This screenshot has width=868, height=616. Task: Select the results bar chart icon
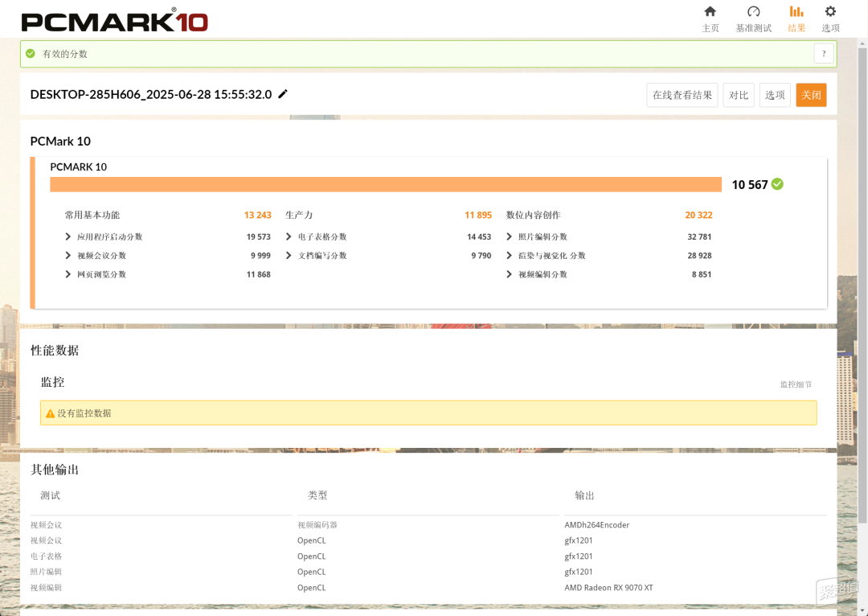(x=796, y=11)
